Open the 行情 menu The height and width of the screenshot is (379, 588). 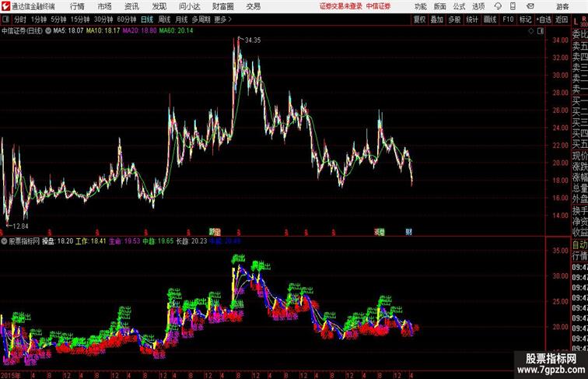[78, 5]
